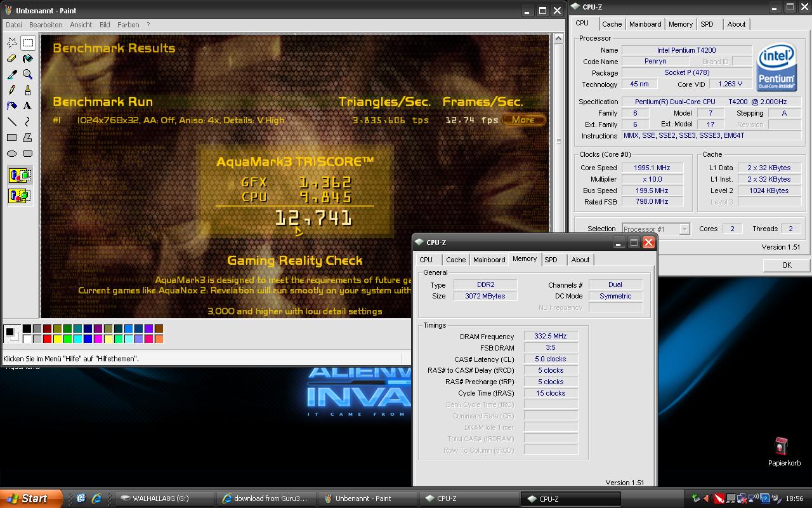Viewport: 812px width, 508px height.
Task: Click the Show Desktop quick launch icon
Action: [81, 498]
